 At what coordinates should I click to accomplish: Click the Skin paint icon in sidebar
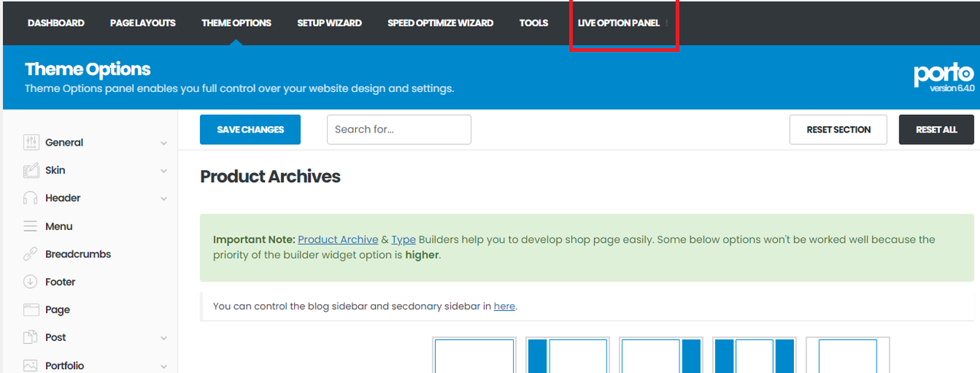(x=31, y=170)
